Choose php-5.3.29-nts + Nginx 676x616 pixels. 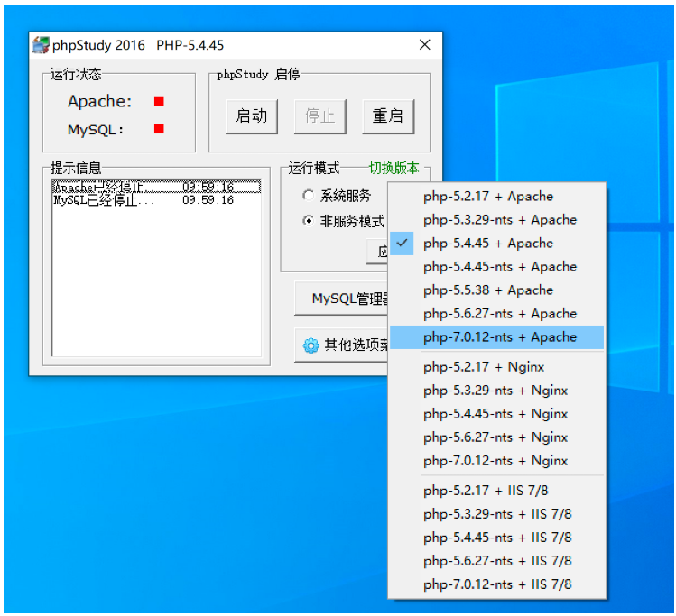496,391
